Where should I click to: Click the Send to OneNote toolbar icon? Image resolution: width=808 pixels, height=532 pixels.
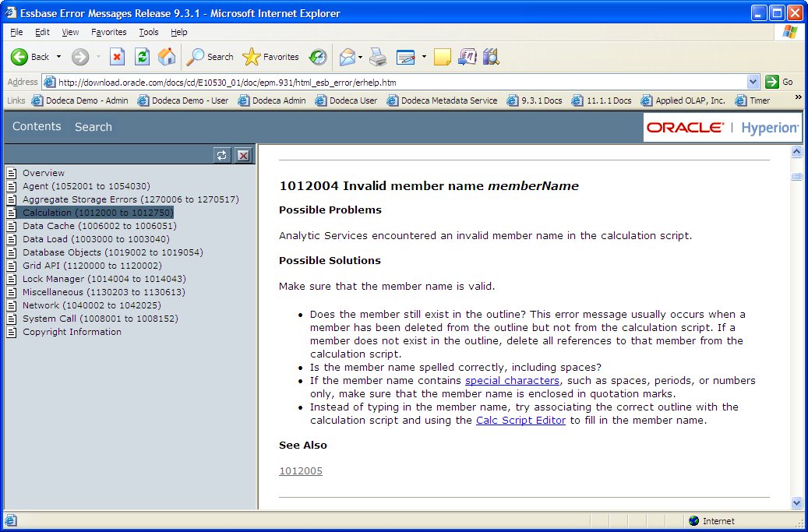tap(468, 57)
